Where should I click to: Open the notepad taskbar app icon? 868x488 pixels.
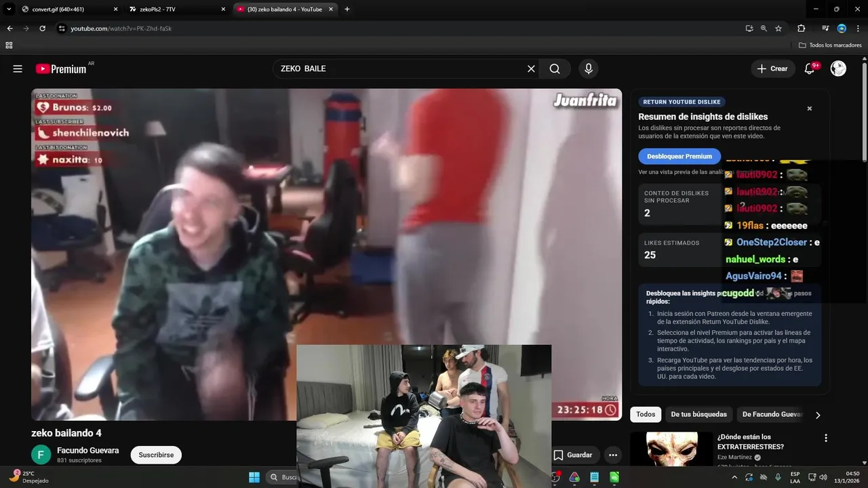pos(595,477)
